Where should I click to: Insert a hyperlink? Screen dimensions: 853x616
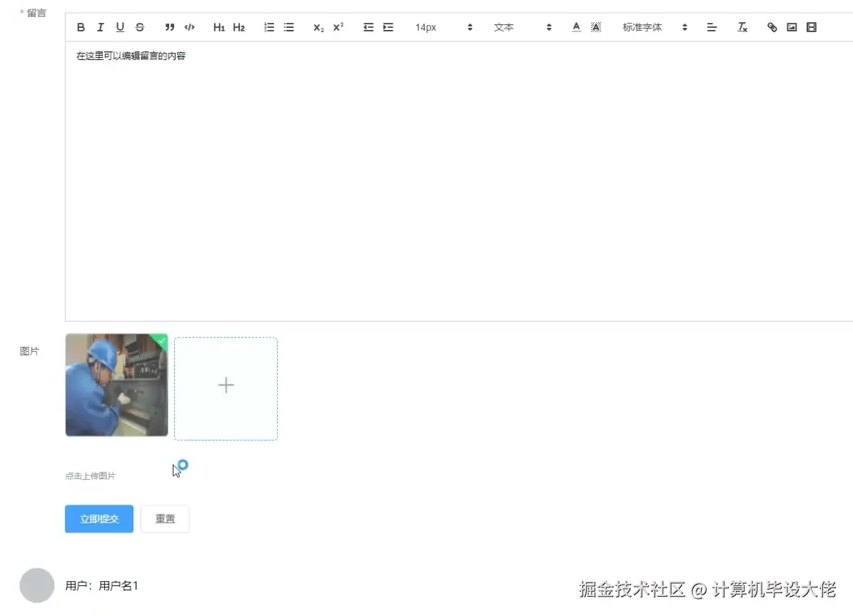click(x=772, y=27)
